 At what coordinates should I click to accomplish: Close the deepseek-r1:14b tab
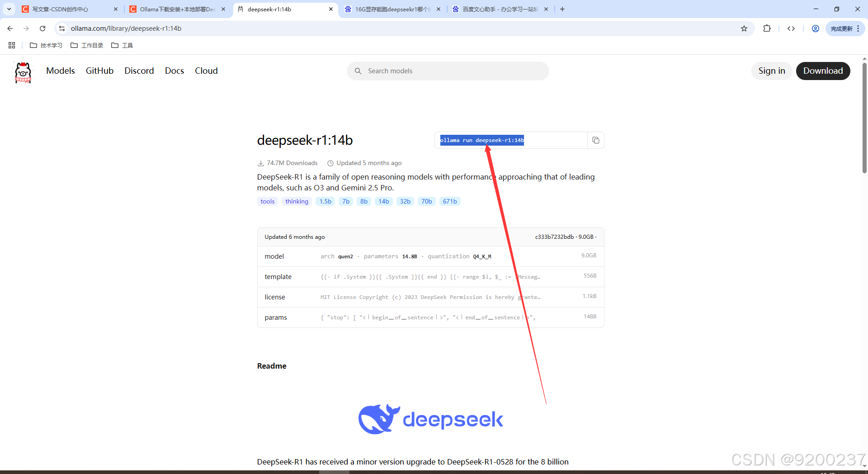[x=331, y=9]
